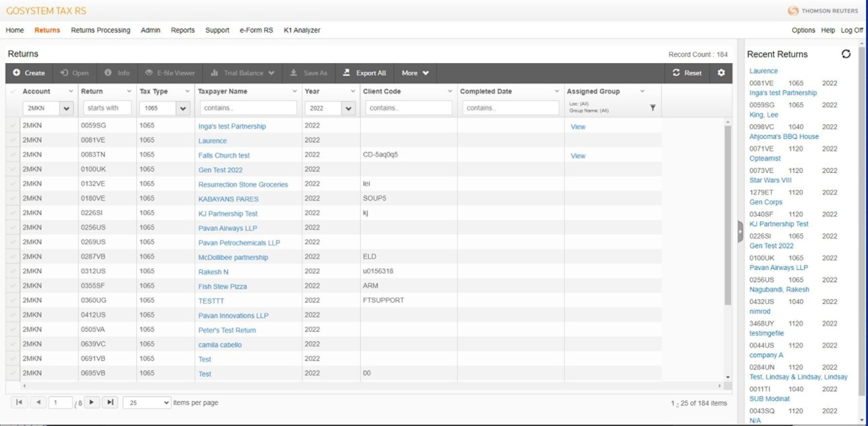Jump to the last page of results

[110, 402]
